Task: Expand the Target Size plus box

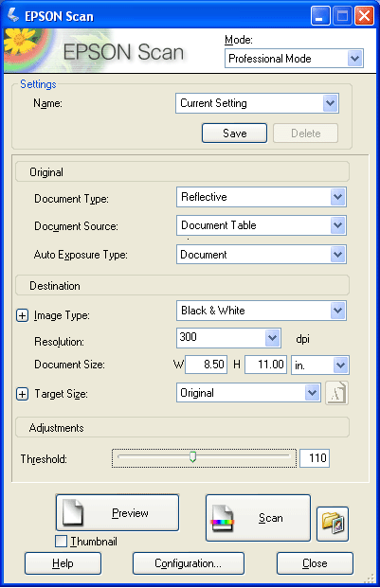Action: tap(22, 394)
